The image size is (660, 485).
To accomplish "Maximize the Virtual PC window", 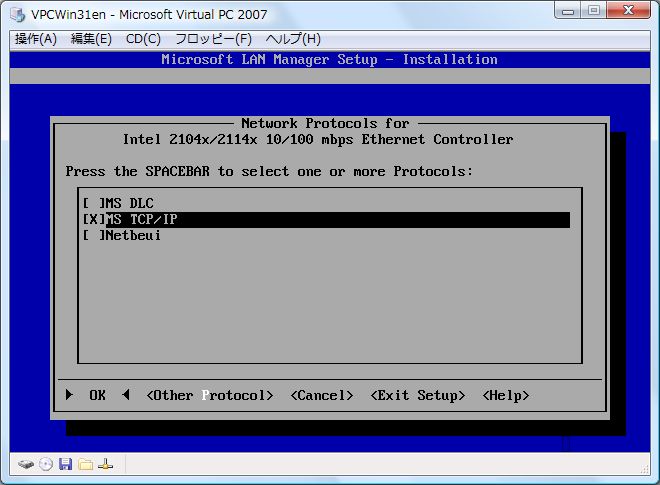I will 593,11.
